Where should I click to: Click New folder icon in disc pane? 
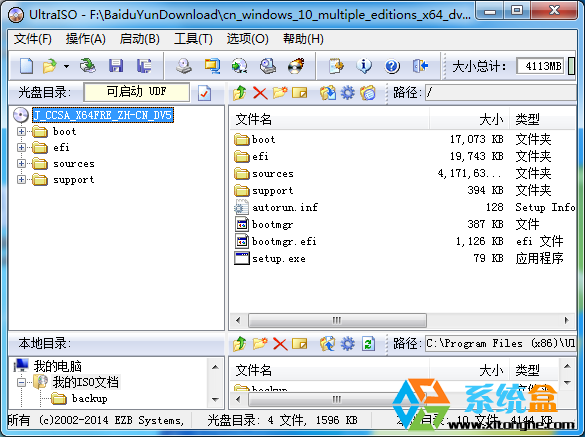(x=280, y=92)
